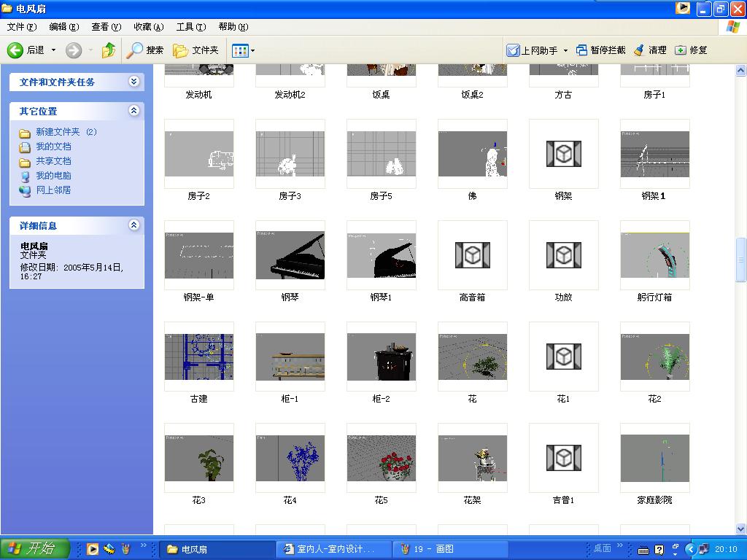
Task: Open the Search (搜索) tool
Action: tap(145, 50)
